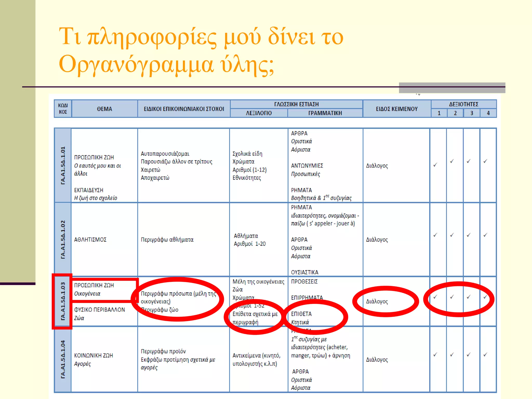Click the 'ΓΡΑΜΜΑΤΙΚΗ' sub-header
This screenshot has width=532, height=399.
pos(325,113)
